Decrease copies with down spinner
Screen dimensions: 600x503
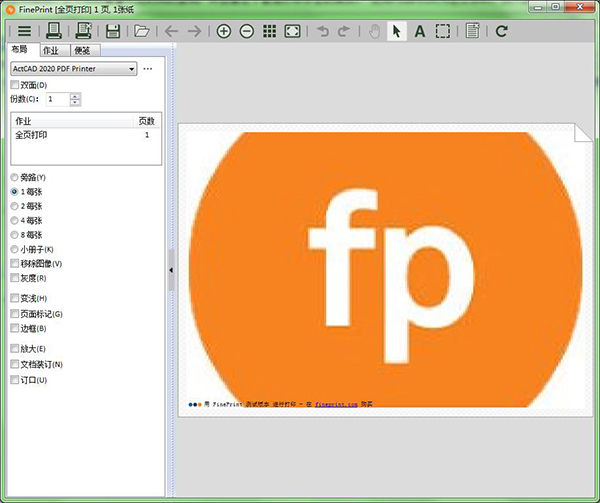(75, 103)
